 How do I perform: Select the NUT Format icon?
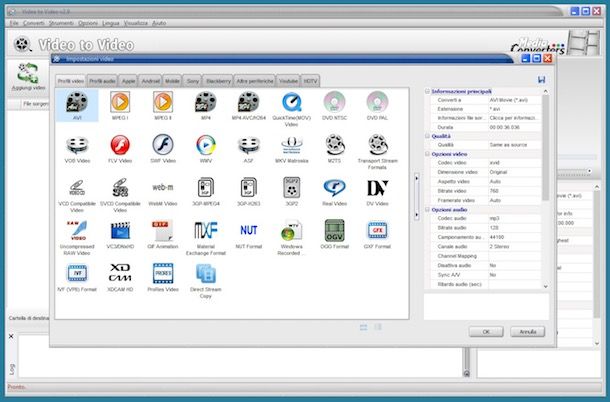pyautogui.click(x=249, y=230)
